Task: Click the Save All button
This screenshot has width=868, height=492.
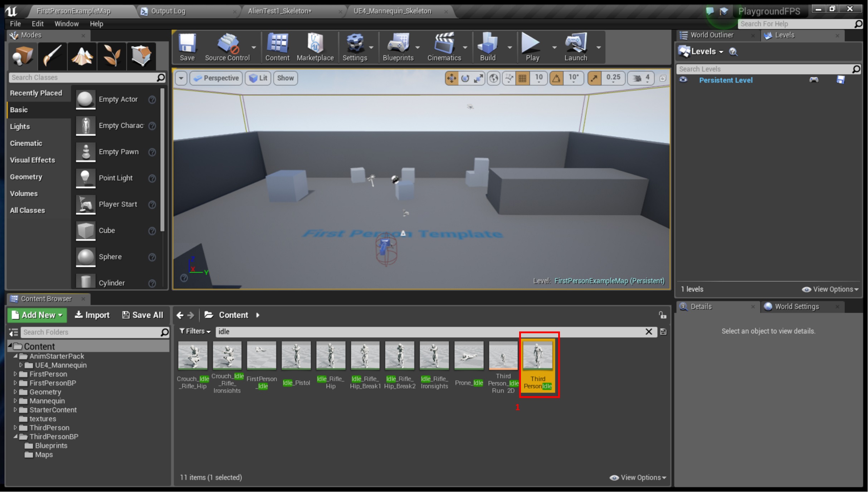Action: [142, 315]
